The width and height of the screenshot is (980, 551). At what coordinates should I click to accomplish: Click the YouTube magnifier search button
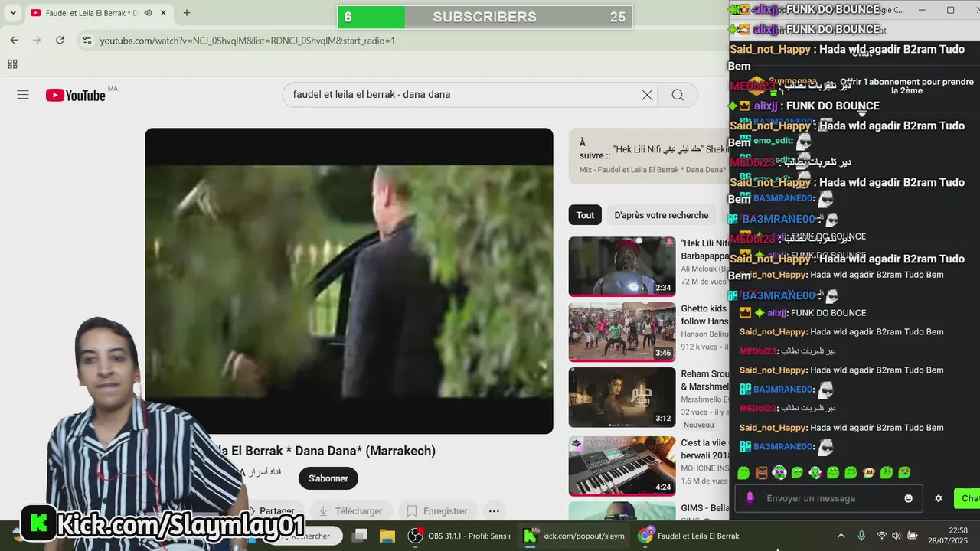point(678,95)
